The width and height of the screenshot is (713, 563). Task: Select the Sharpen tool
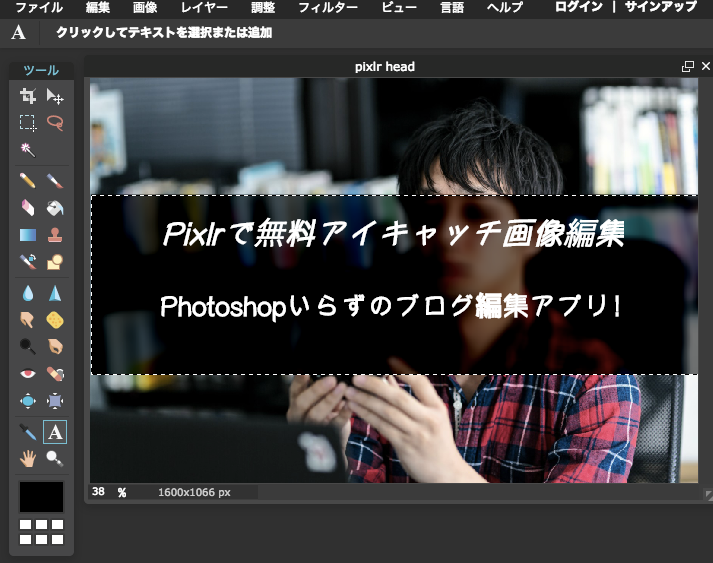coord(55,293)
